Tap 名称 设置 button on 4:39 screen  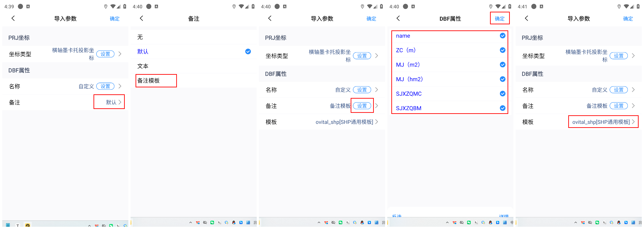tap(105, 86)
